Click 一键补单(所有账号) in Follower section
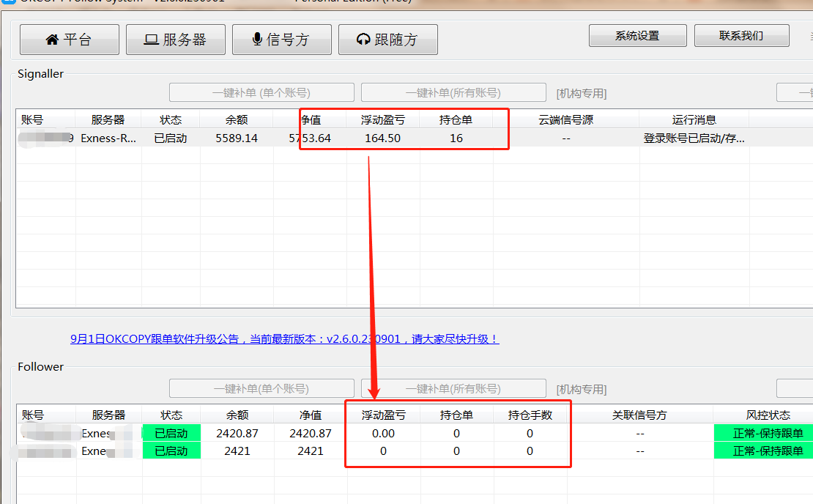The width and height of the screenshot is (813, 504). click(x=453, y=388)
